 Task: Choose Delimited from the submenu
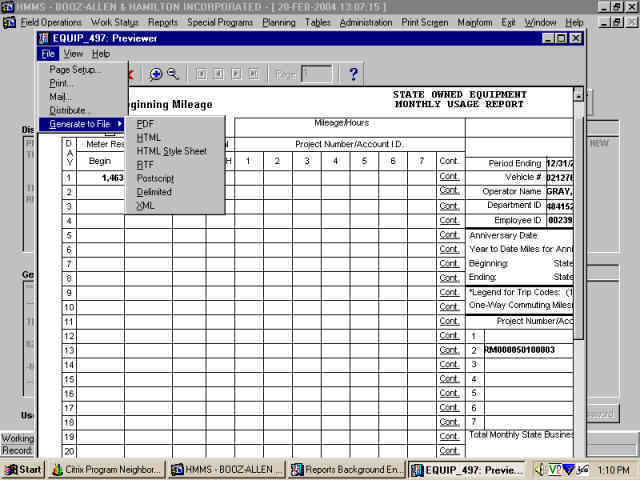[154, 192]
